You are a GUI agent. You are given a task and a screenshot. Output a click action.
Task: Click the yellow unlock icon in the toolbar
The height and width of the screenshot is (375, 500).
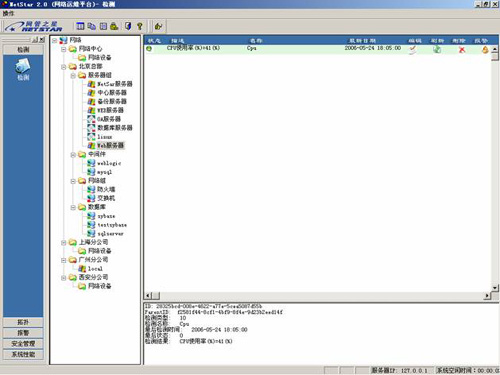[158, 26]
